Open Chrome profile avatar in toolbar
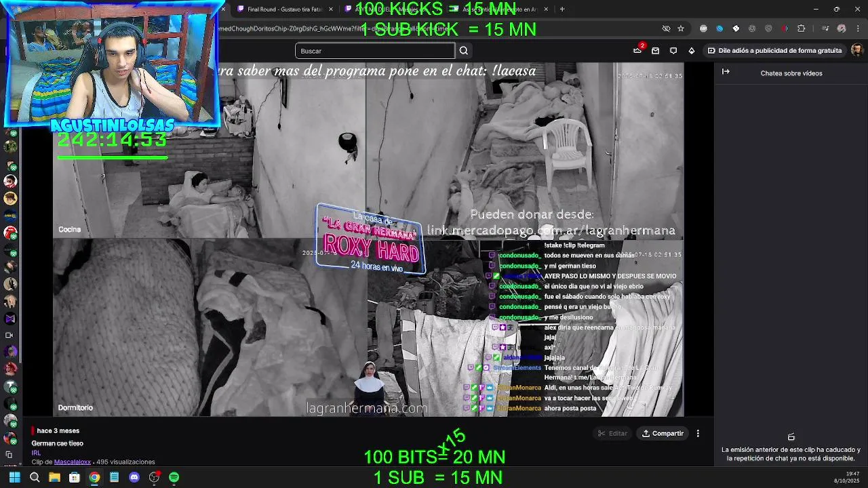Image resolution: width=868 pixels, height=488 pixels. tap(842, 28)
